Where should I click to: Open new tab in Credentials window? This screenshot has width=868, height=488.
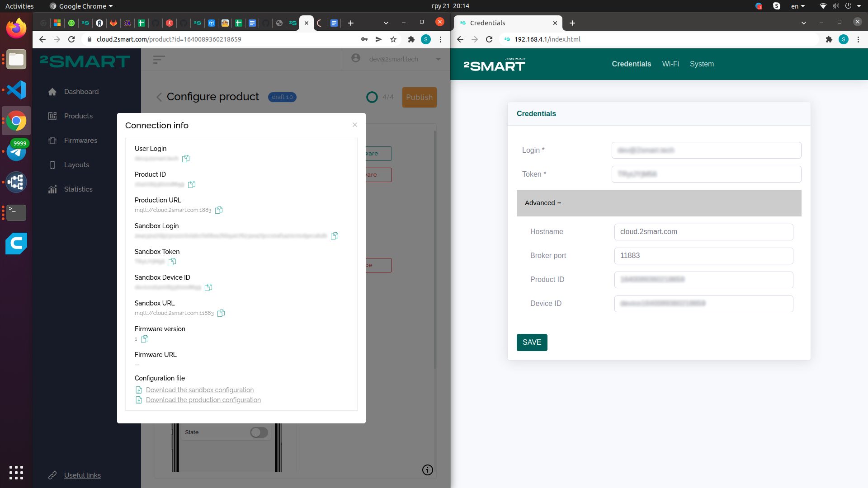[572, 23]
